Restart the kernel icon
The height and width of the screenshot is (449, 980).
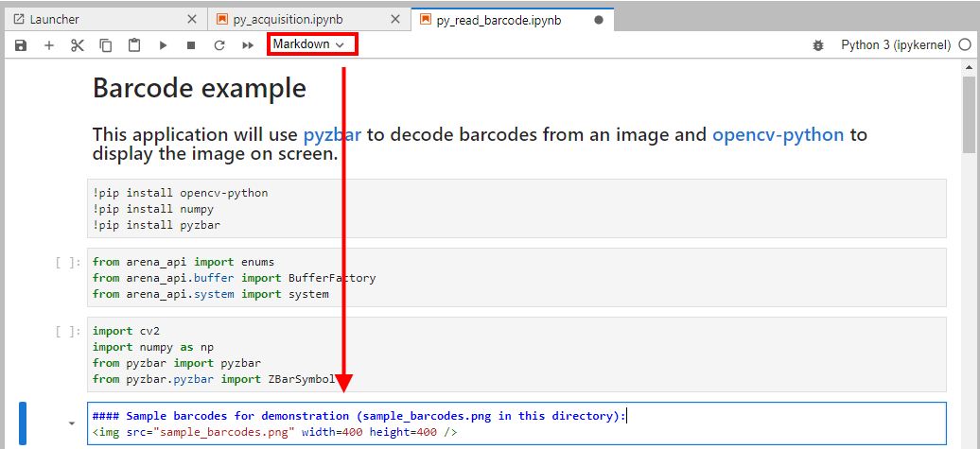click(x=219, y=44)
